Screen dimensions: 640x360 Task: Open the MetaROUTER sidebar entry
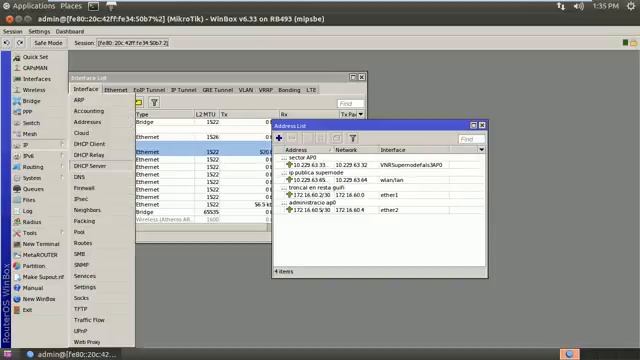[x=40, y=255]
